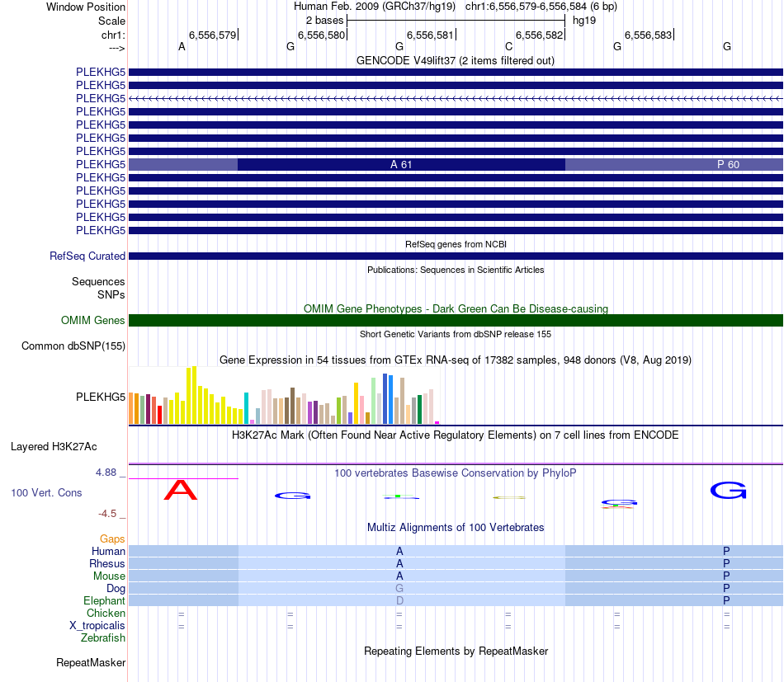Click the large blue G logo letter

728,490
